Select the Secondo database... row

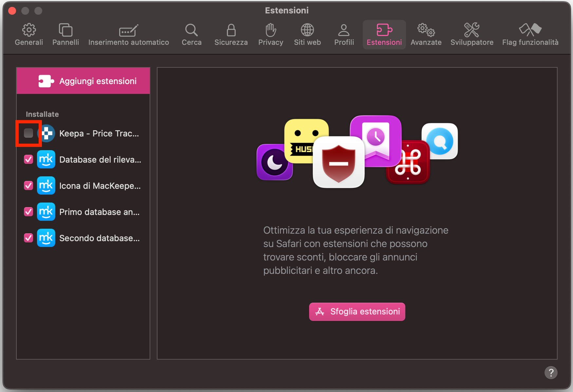(83, 238)
